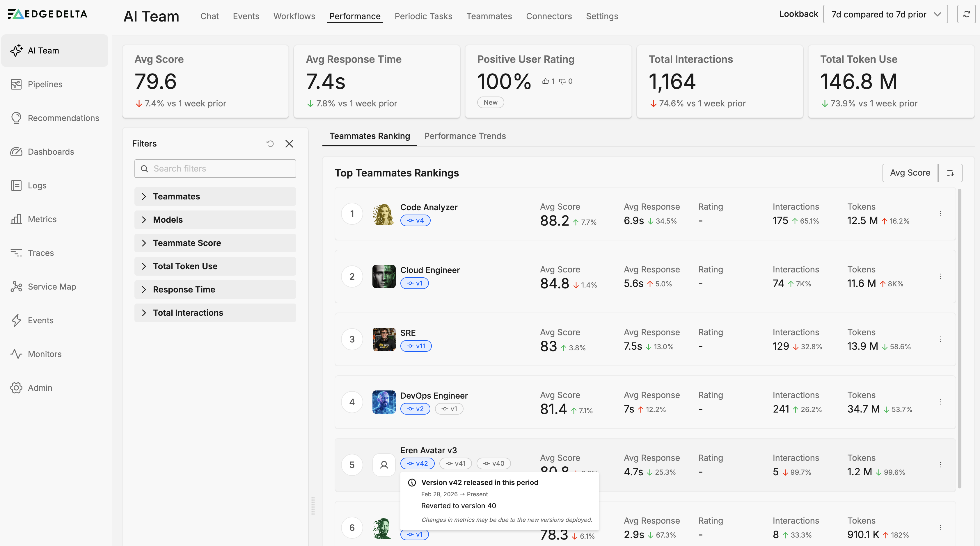
Task: Reset filters using the undo arrow
Action: click(270, 143)
